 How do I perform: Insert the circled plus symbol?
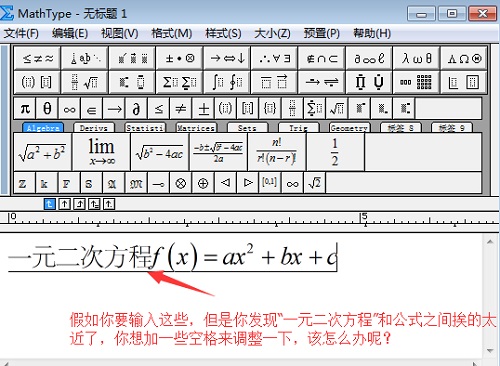pos(203,183)
